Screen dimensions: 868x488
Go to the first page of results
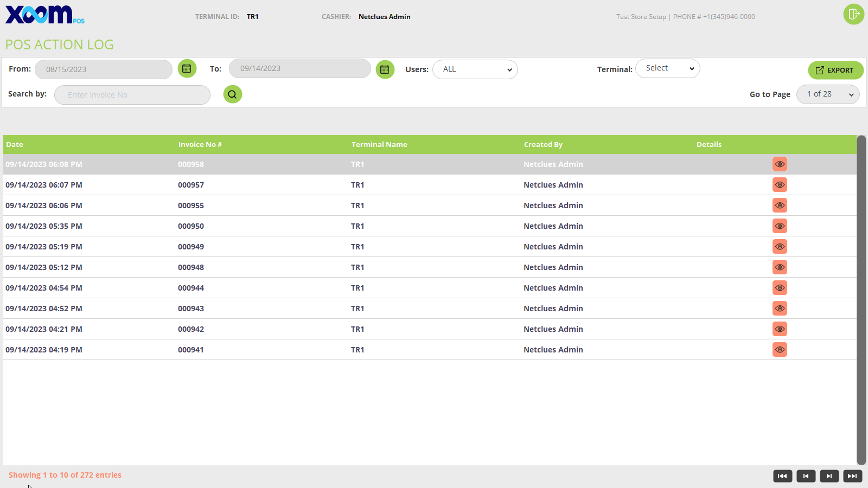tap(782, 476)
